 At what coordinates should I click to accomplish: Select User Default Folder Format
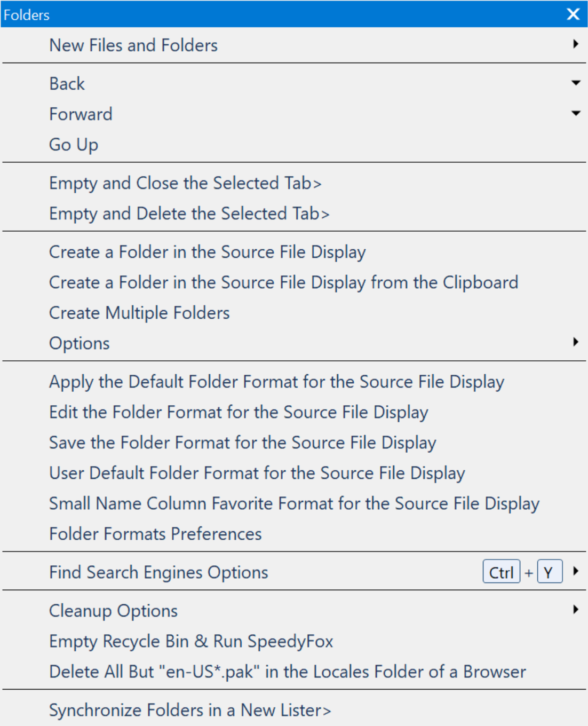click(x=257, y=473)
